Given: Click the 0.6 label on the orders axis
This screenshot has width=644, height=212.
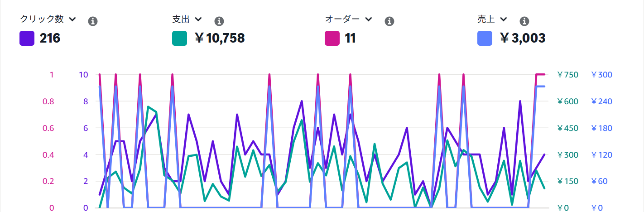Looking at the screenshot, I should (48, 128).
